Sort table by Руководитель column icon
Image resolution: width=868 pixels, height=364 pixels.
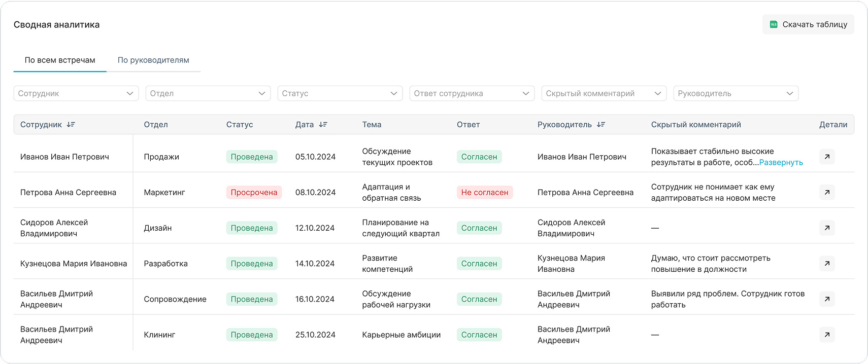[x=601, y=124]
